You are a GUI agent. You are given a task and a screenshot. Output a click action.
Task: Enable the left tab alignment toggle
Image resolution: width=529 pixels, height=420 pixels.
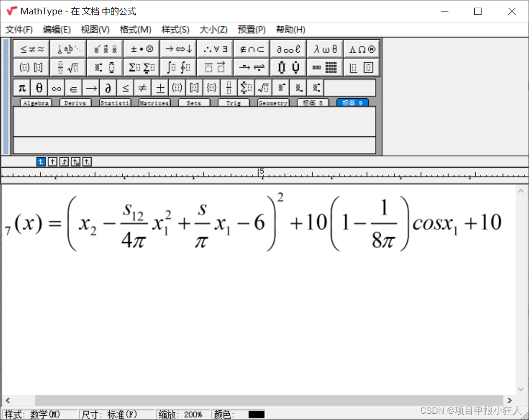point(41,162)
